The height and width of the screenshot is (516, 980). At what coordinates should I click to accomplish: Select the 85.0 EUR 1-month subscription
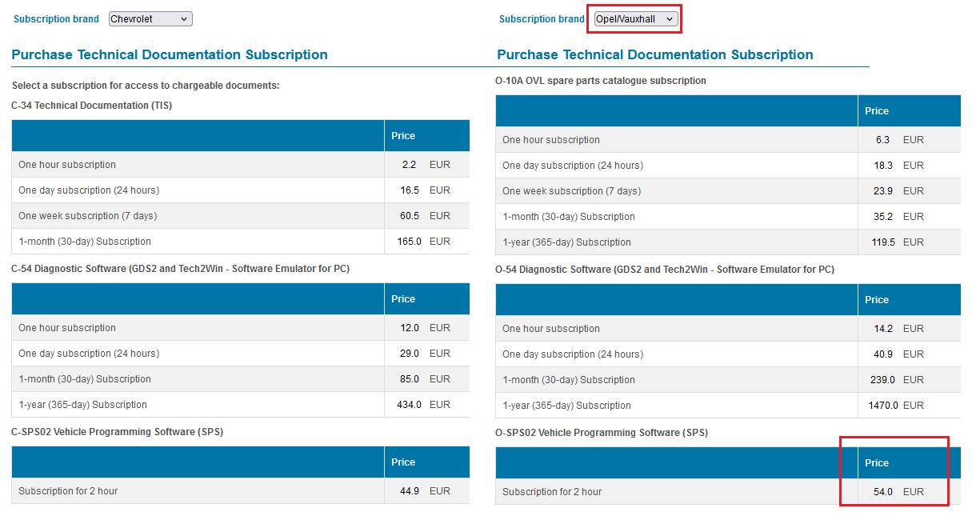coord(85,379)
